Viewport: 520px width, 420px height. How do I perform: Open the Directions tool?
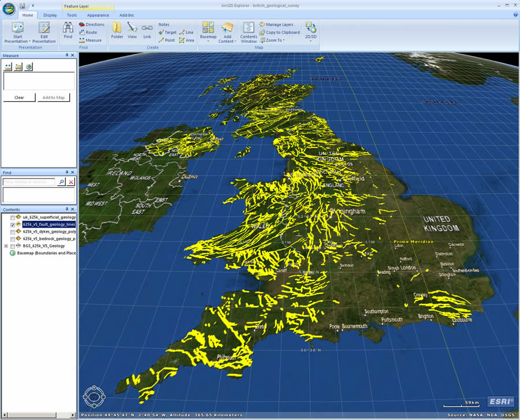[x=91, y=24]
